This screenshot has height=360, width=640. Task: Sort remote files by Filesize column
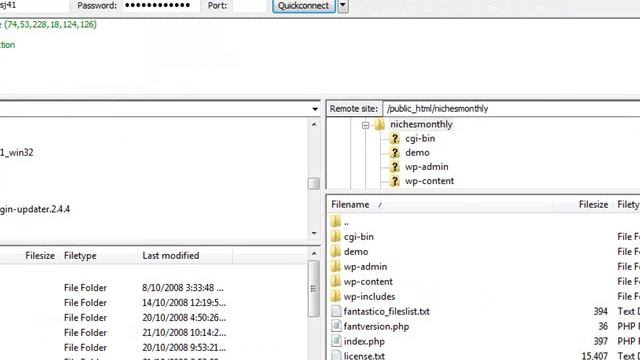584,204
